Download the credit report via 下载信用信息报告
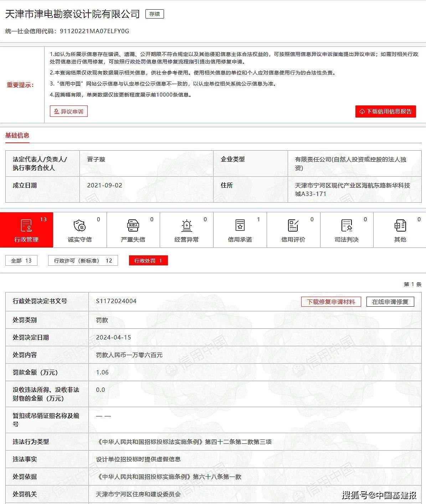 (x=386, y=111)
